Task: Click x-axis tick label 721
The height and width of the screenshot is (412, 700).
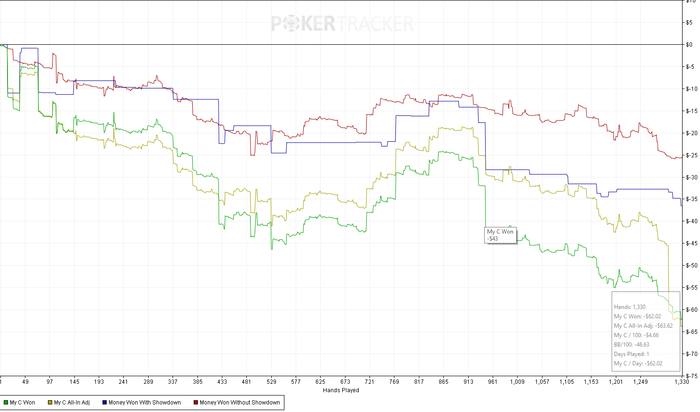Action: click(369, 382)
